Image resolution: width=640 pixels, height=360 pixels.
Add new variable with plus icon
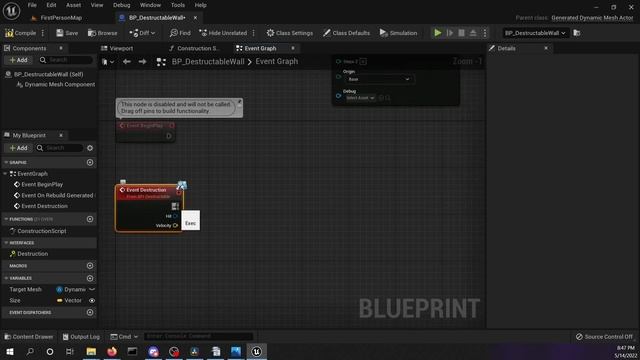point(90,278)
